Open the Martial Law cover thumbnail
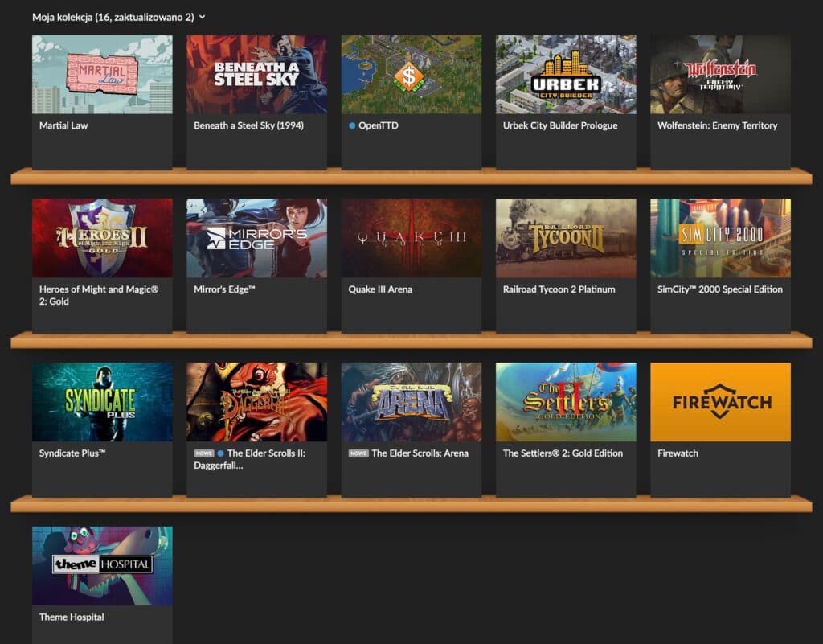Screen dimensions: 823x644 [102, 75]
